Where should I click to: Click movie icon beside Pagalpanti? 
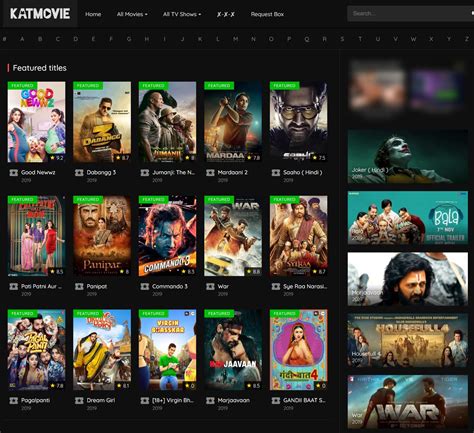(x=13, y=401)
